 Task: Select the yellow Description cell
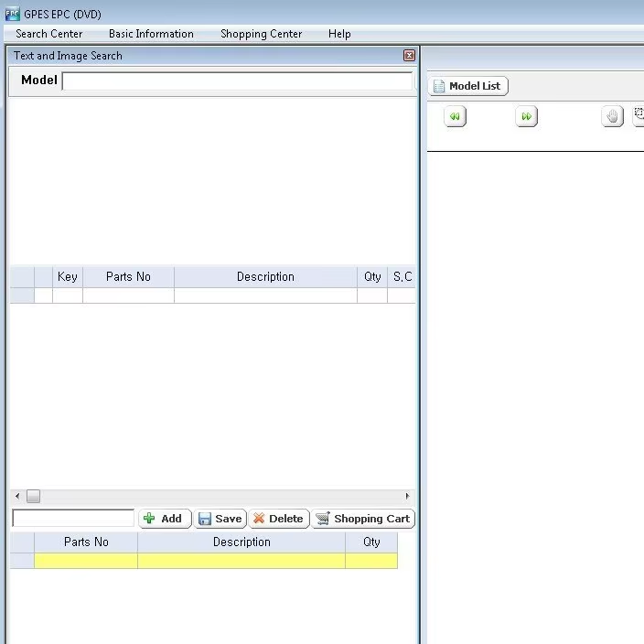pos(241,561)
